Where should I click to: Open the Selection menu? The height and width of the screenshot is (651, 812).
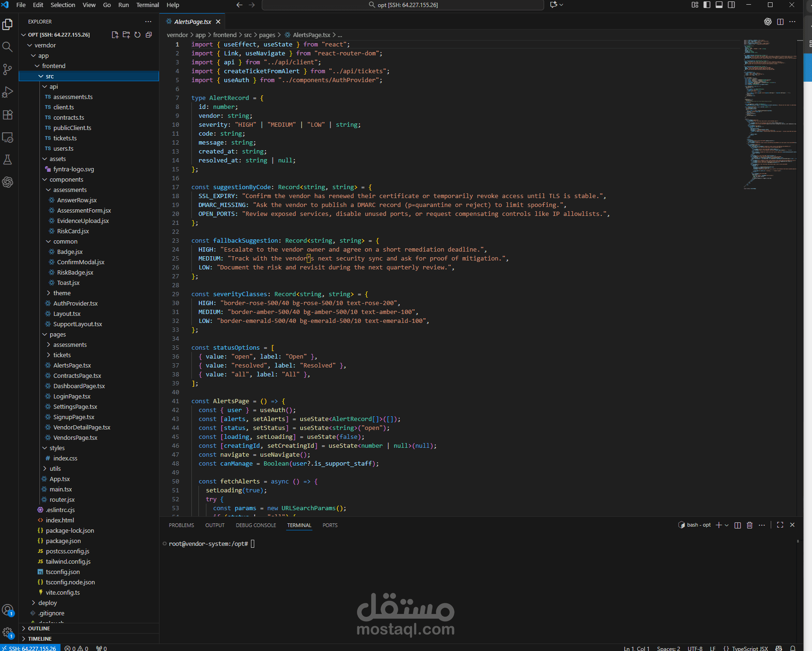[x=63, y=5]
